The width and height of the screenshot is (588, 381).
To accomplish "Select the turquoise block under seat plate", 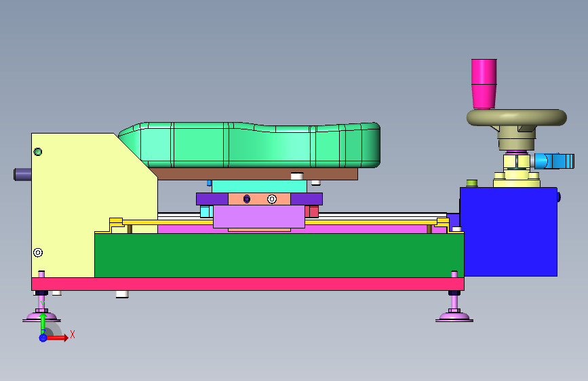I will tap(259, 186).
